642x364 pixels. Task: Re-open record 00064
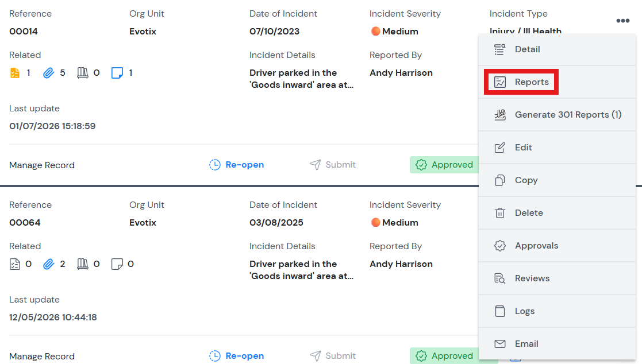[x=237, y=356]
